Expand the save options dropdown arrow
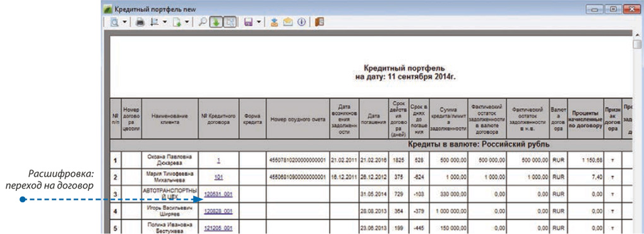 [x=259, y=22]
